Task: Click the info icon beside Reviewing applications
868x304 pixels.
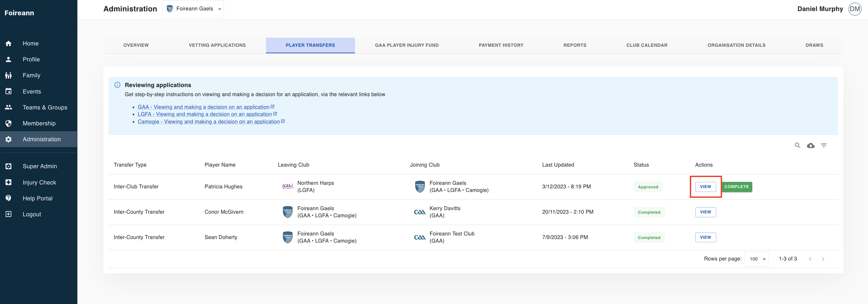Action: (x=117, y=85)
